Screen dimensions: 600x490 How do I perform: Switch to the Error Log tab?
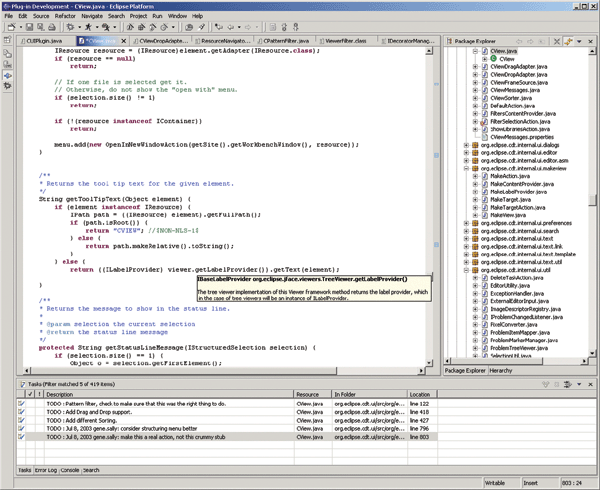(47, 469)
